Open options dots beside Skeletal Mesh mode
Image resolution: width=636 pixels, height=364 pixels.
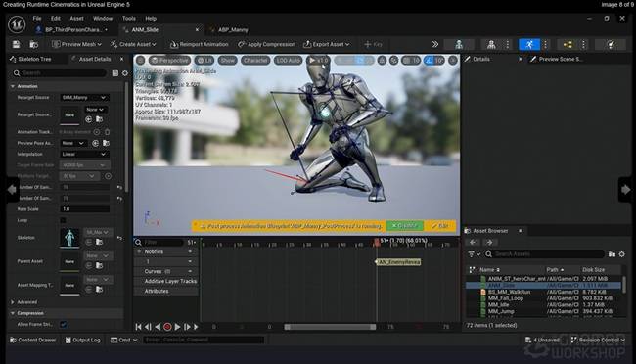[508, 44]
